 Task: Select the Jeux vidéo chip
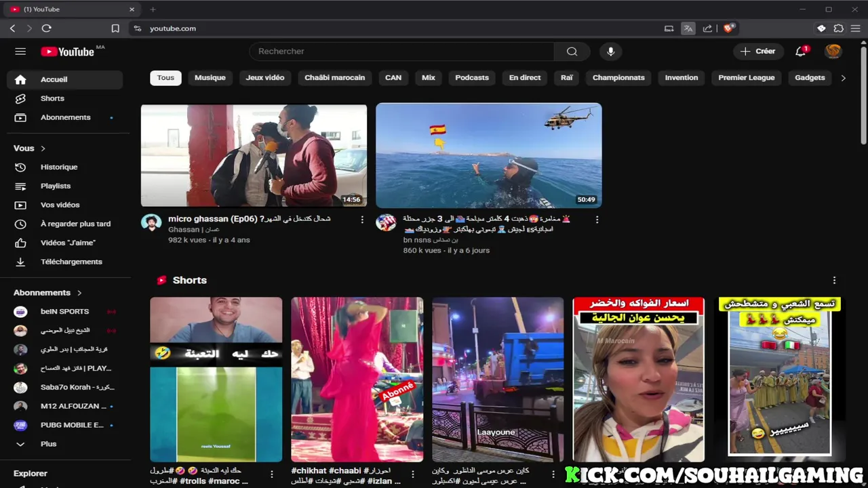(265, 78)
